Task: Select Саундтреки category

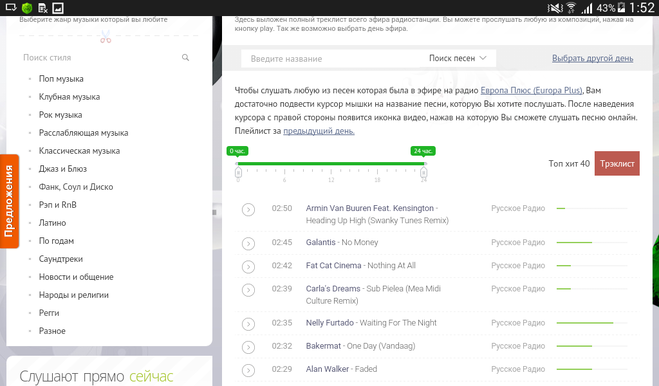Action: click(61, 259)
